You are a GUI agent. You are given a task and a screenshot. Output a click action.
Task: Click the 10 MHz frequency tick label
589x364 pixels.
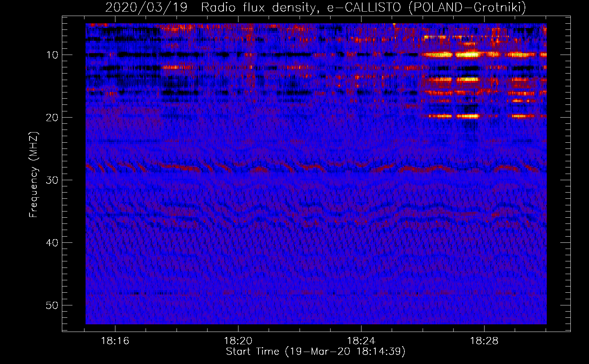tap(52, 55)
